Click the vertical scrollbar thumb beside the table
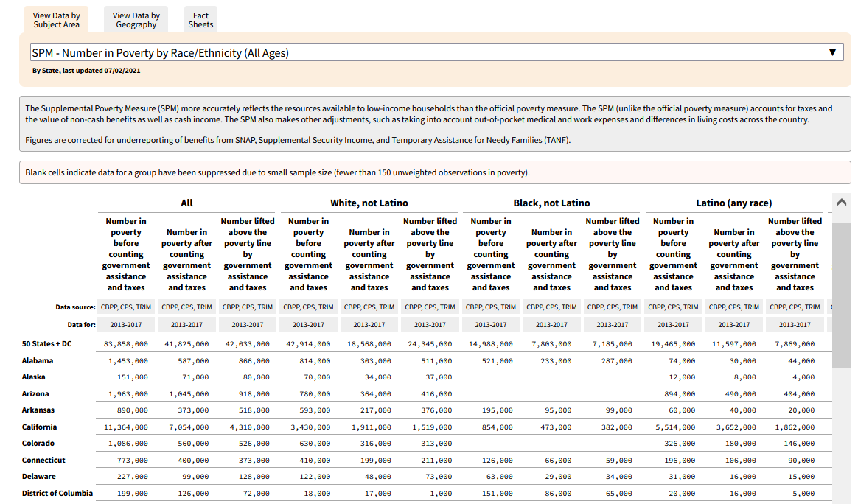This screenshot has width=858, height=504. coord(842,295)
